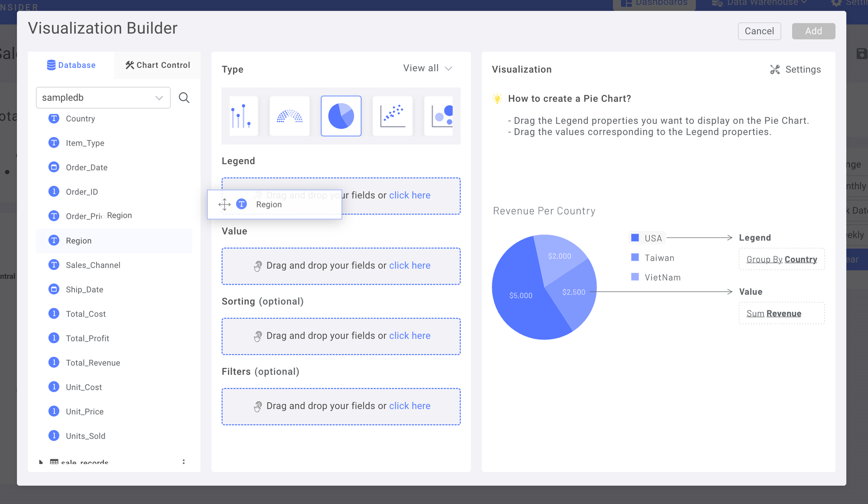Click 'click here' link in Filters box

tap(409, 406)
